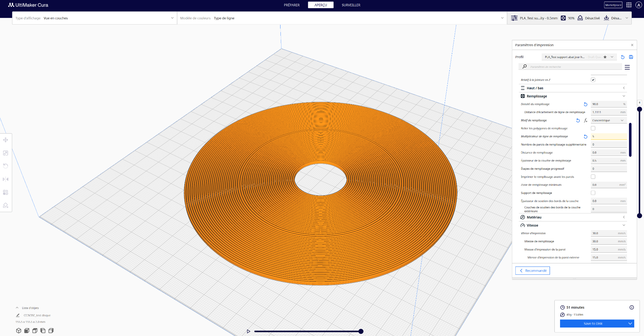Screen dimensions: 644x336
Task: Click the layer simulation slider handle
Action: (361, 331)
